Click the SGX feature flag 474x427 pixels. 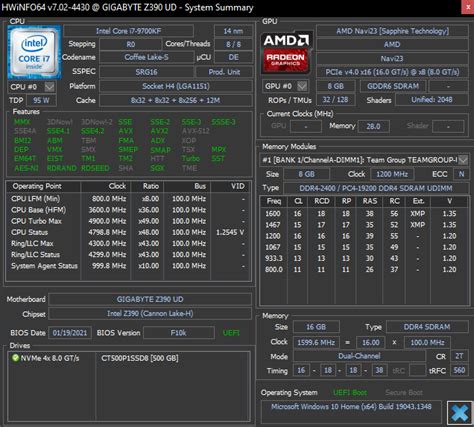157,168
